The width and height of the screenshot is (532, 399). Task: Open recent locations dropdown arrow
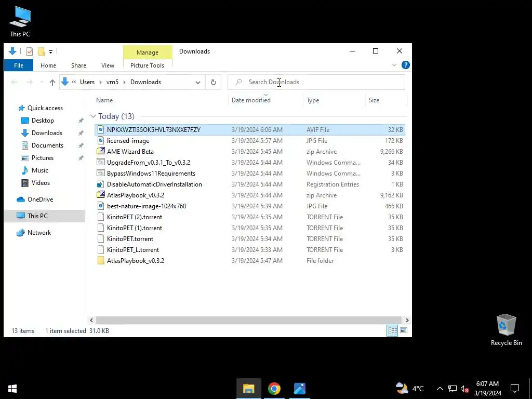[x=42, y=82]
